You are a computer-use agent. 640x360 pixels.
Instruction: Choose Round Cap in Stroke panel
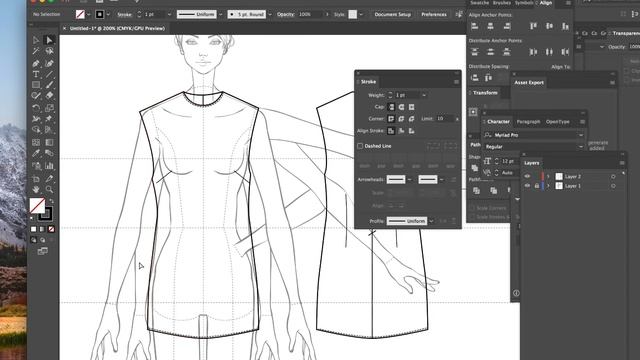pos(401,107)
